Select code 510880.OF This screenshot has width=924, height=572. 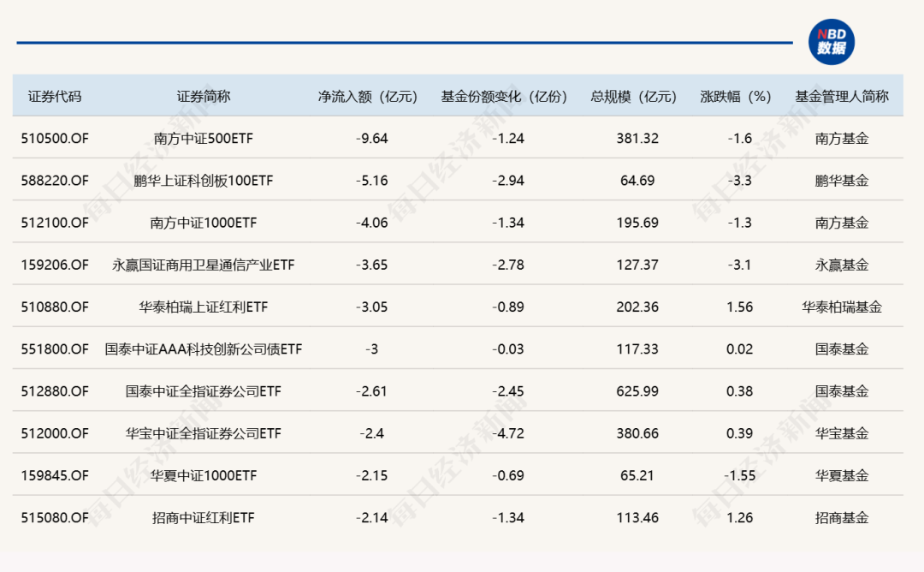pyautogui.click(x=55, y=307)
